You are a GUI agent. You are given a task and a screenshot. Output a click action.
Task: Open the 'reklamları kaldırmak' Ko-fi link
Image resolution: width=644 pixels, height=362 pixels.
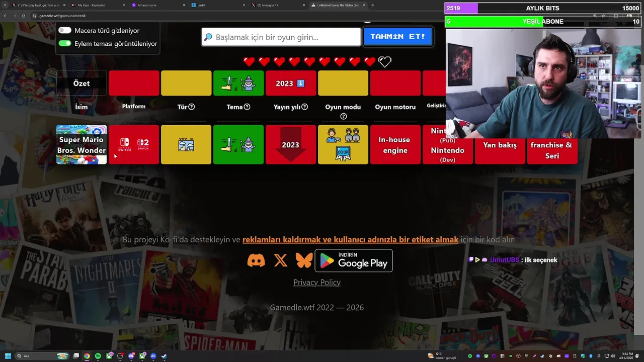pos(350,240)
